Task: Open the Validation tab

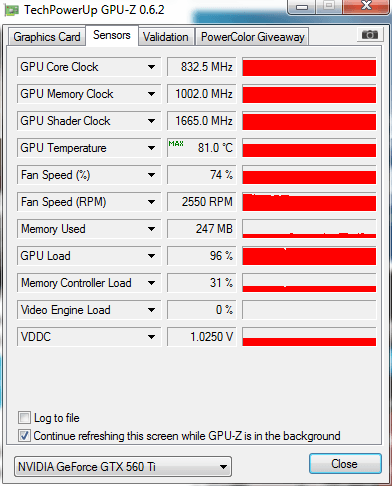Action: point(166,37)
